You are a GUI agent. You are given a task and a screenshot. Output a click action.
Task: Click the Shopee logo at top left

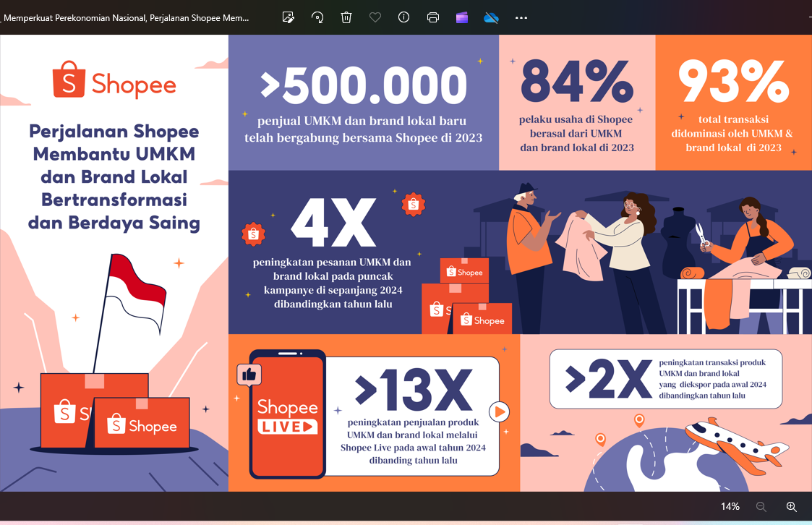coord(114,80)
